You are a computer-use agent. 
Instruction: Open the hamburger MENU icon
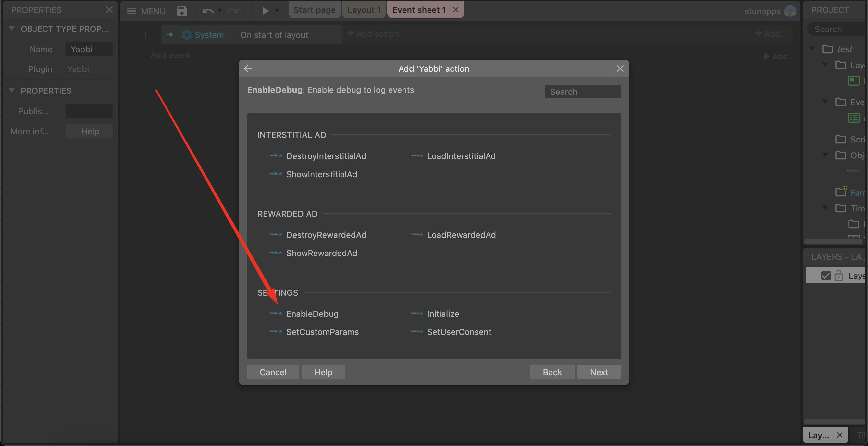click(131, 11)
